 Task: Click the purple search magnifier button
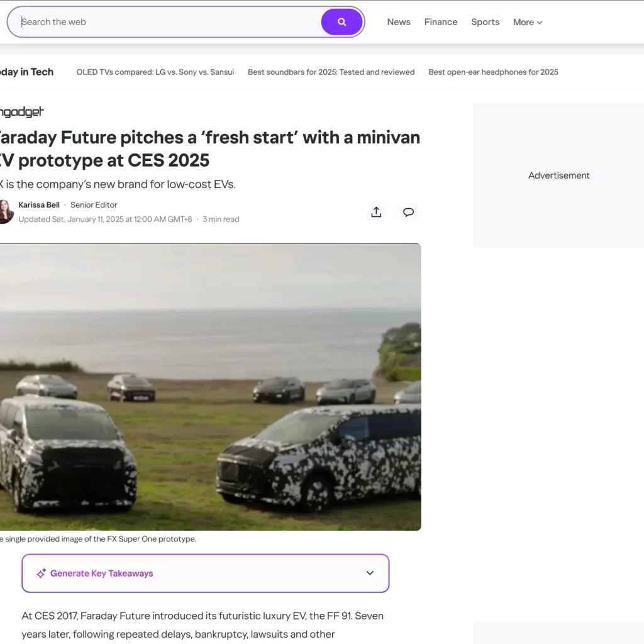[341, 22]
